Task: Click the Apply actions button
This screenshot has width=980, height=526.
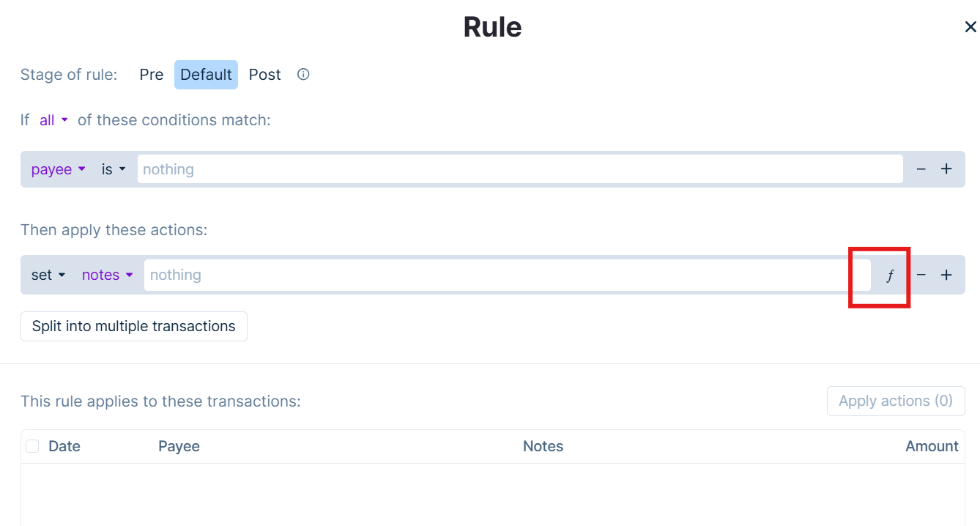Action: point(896,401)
